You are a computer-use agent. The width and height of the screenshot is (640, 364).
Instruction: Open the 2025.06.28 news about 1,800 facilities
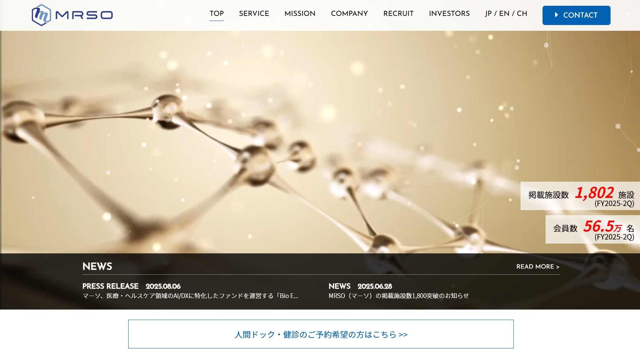click(399, 291)
